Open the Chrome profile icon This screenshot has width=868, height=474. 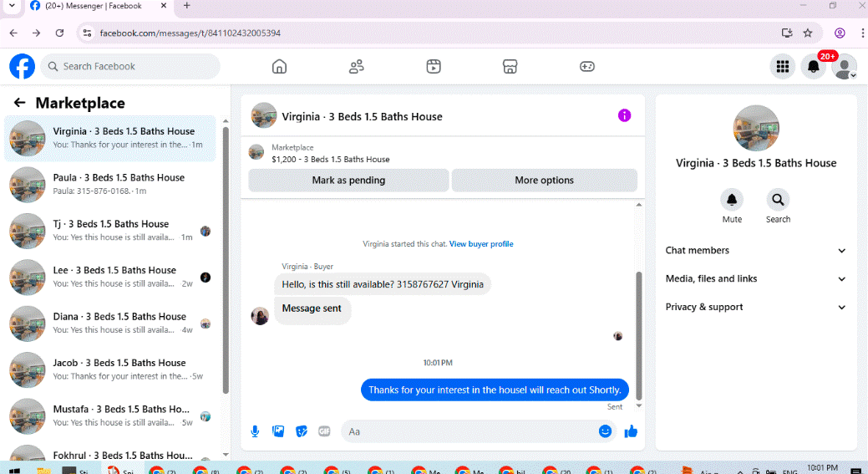[840, 33]
